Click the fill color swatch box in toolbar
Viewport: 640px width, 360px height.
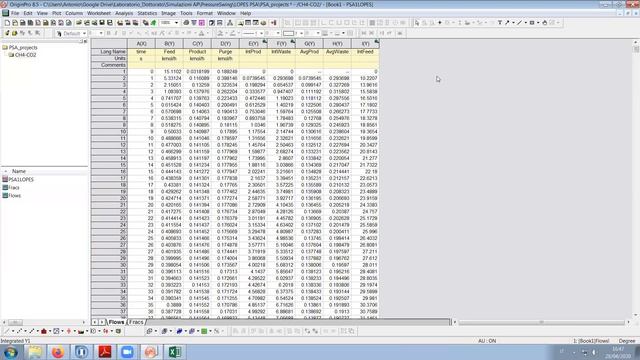(288, 33)
